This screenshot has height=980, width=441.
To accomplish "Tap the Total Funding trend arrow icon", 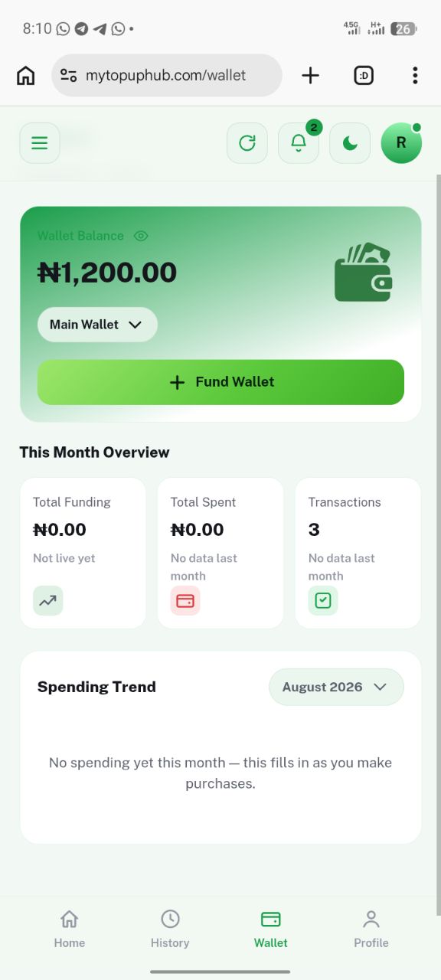I will click(48, 601).
